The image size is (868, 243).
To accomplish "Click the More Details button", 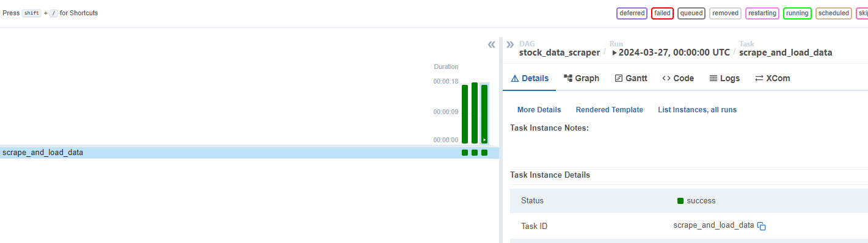I will [539, 110].
